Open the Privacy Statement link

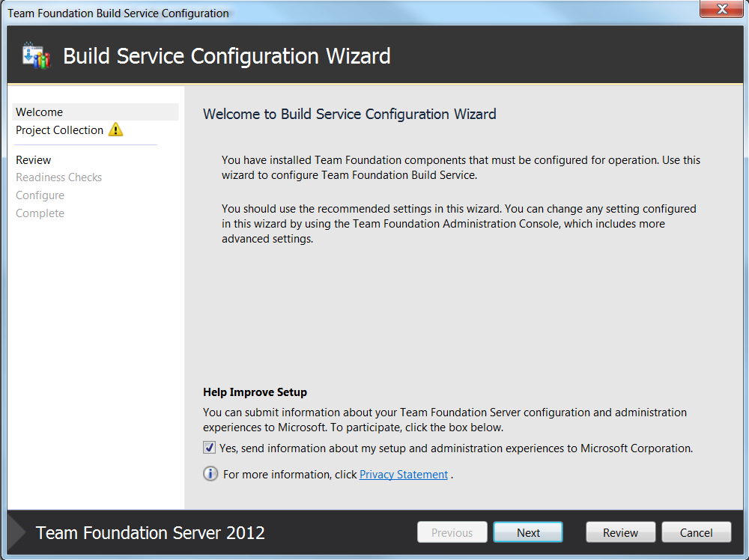click(404, 475)
